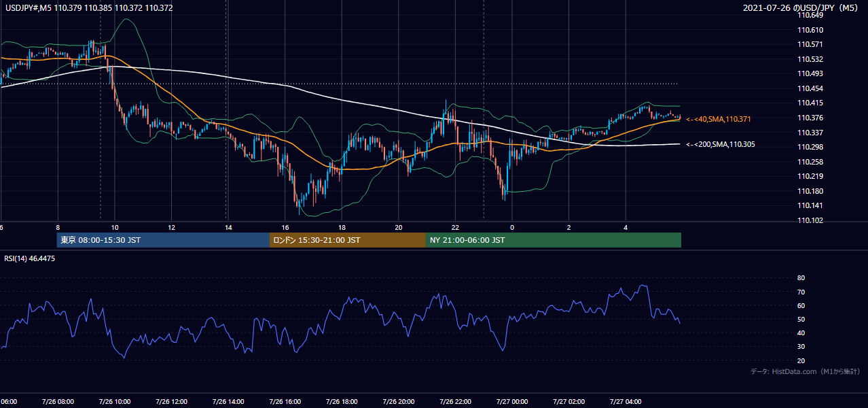
Task: Click the 40 SMA 110.371 label
Action: [x=719, y=119]
